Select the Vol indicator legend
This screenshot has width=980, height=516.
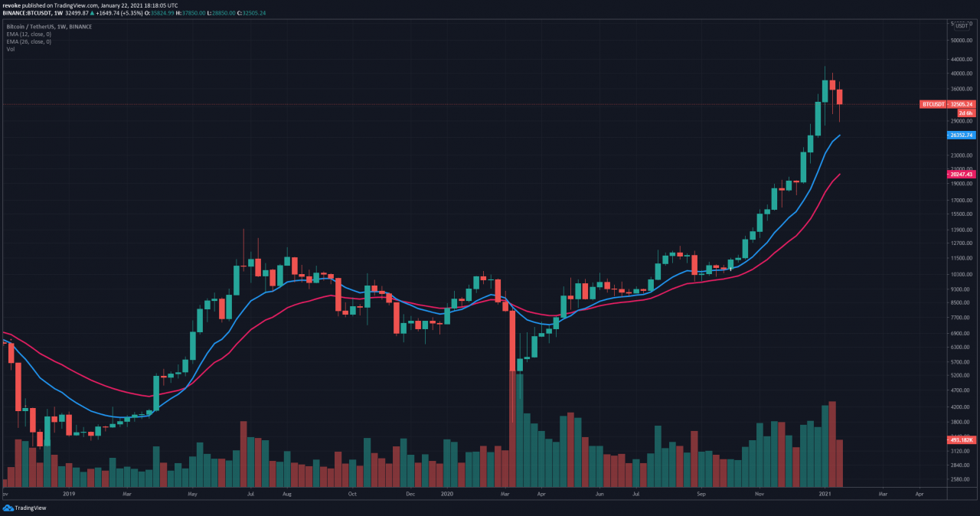[x=11, y=49]
